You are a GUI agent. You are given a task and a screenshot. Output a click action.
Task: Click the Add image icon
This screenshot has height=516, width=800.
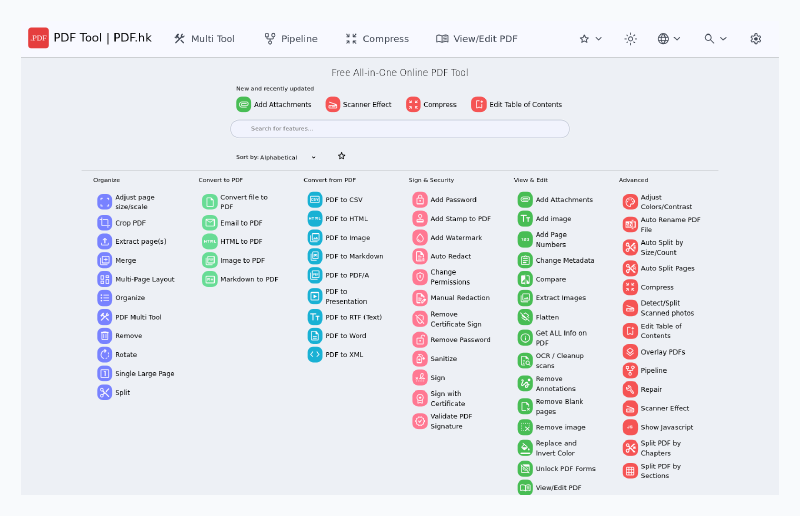(525, 218)
